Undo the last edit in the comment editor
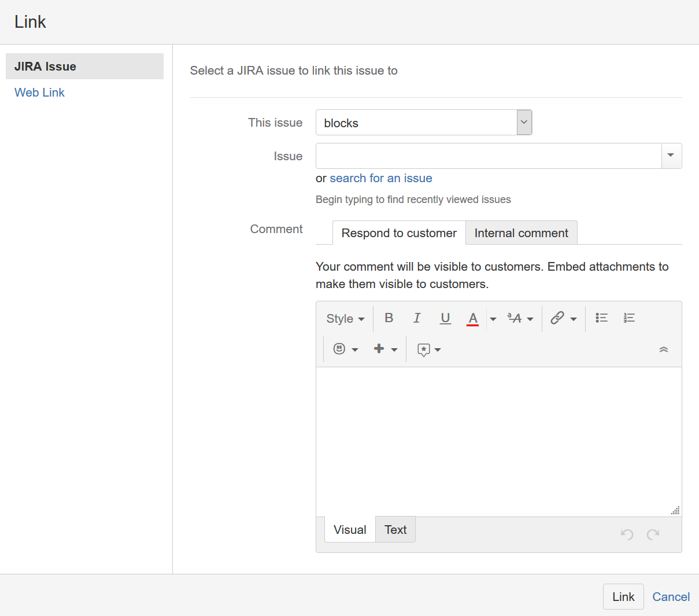699x616 pixels. point(627,534)
